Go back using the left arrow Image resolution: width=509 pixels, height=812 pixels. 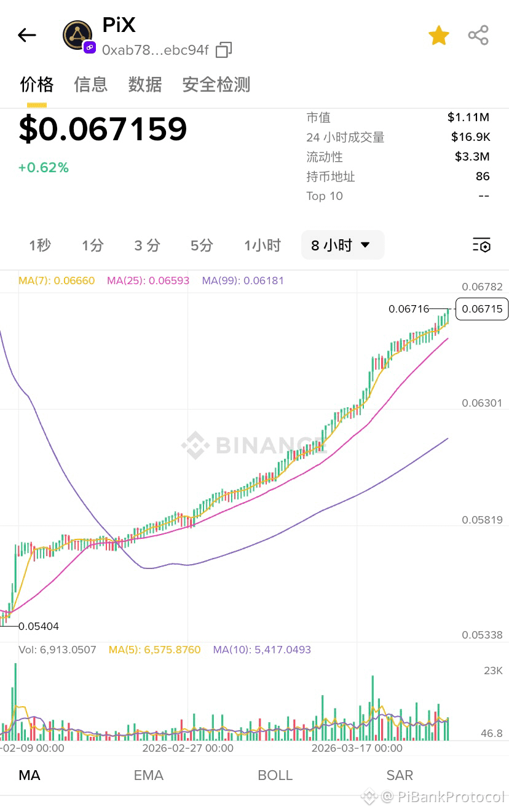27,35
